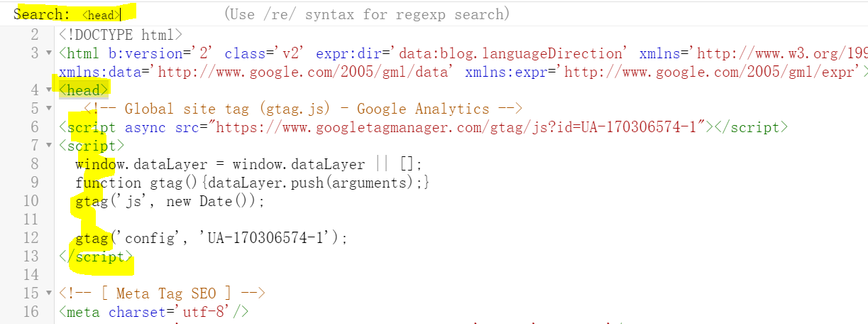The width and height of the screenshot is (868, 324).
Task: Collapse the fold arrow on line 3
Action: (49, 53)
